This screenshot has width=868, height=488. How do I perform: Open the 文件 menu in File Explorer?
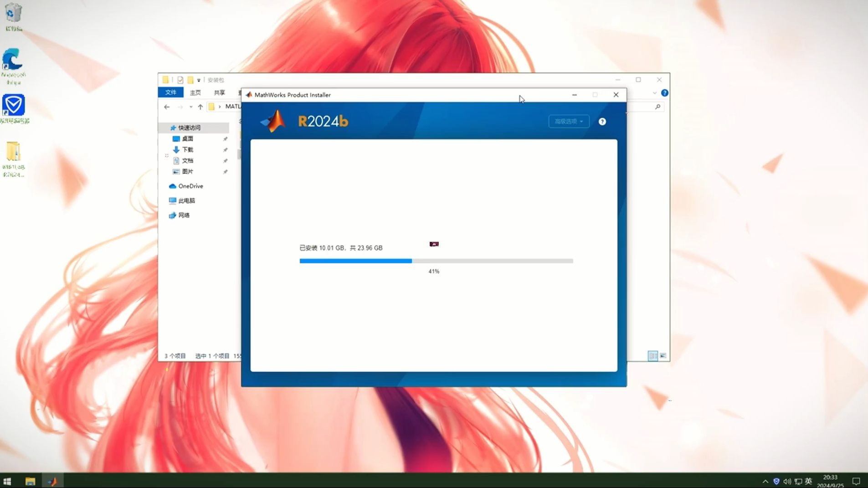coord(170,92)
